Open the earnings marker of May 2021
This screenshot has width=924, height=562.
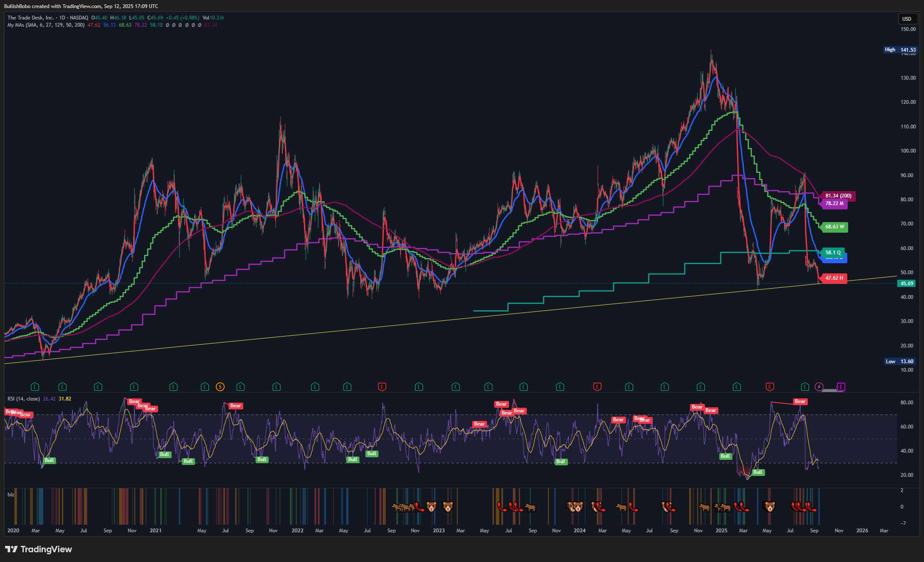pos(205,387)
